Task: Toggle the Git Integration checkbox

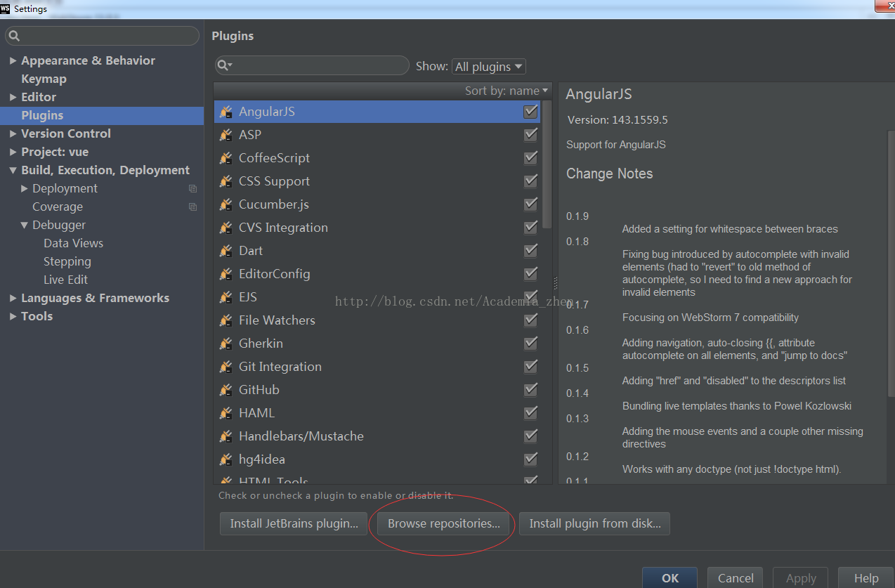Action: [x=530, y=367]
